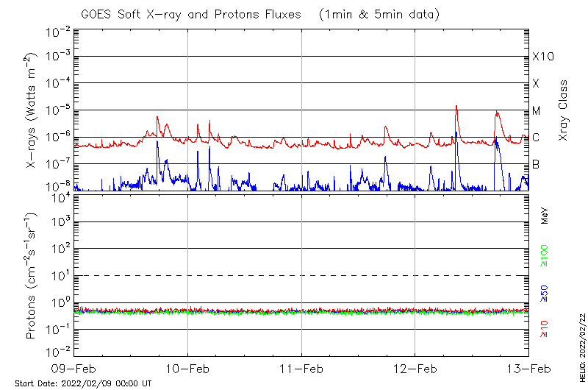
Task: Click the 'Xray Class' axis title
Action: [x=564, y=110]
